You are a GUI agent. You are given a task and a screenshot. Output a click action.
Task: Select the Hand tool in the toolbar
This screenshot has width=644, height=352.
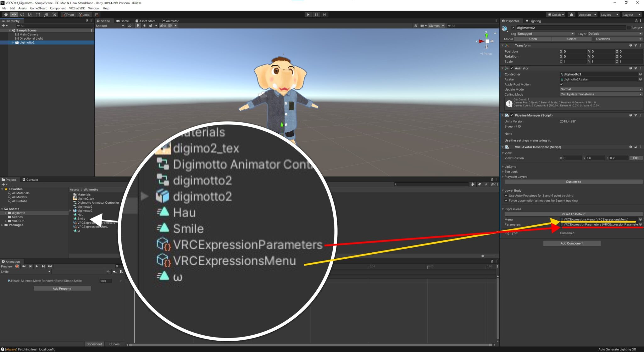pyautogui.click(x=6, y=14)
